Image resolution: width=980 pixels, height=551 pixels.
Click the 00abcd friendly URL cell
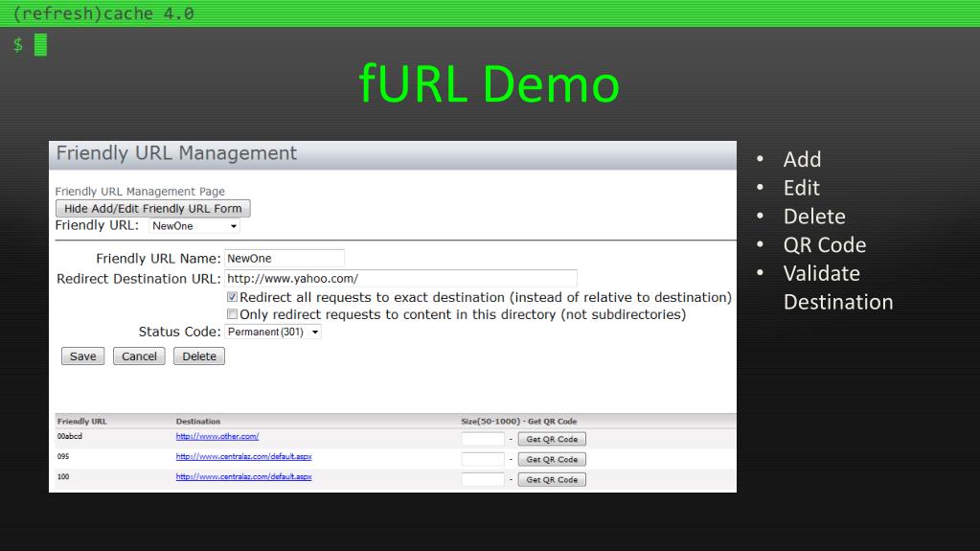(x=70, y=437)
